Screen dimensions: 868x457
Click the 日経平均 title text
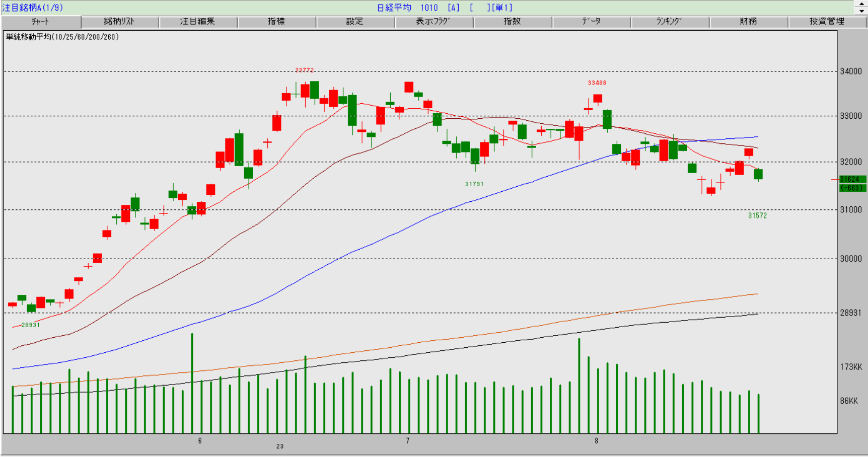tap(394, 8)
